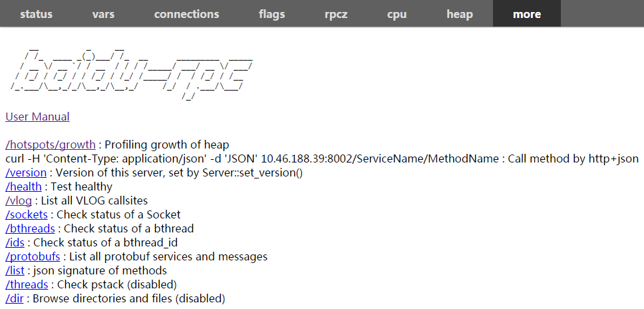Open the heap profiling tab
The width and height of the screenshot is (644, 309).
tap(460, 14)
